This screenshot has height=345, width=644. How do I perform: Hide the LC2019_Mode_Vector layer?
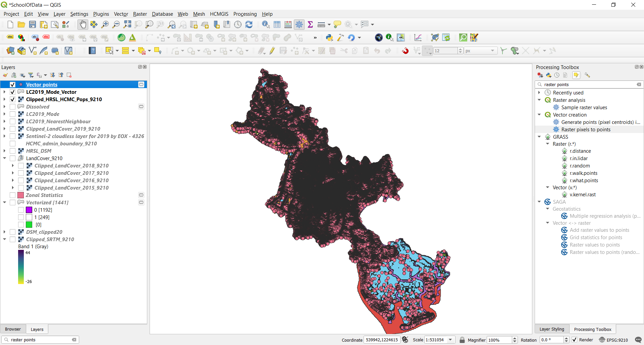[12, 92]
